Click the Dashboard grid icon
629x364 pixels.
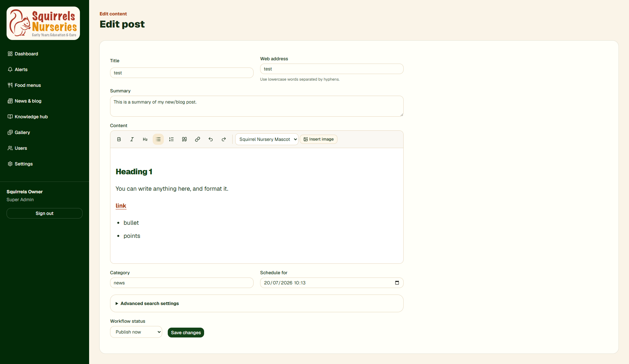click(x=10, y=54)
